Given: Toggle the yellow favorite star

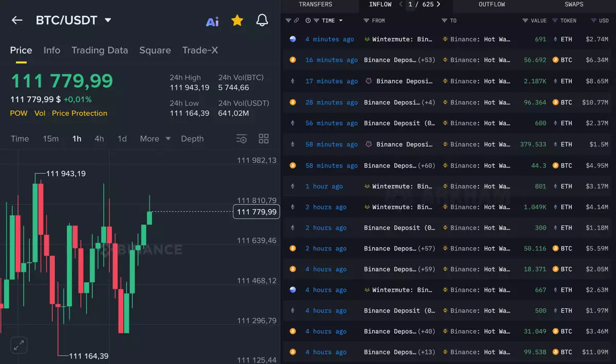Looking at the screenshot, I should [237, 21].
